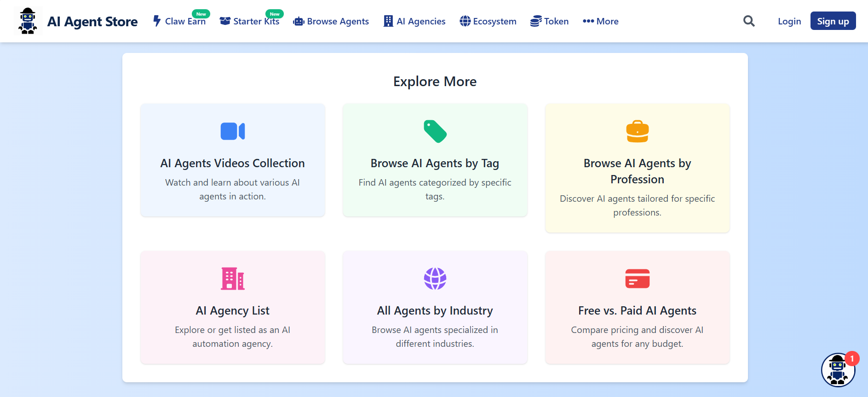Click the red credit card icon

(637, 279)
